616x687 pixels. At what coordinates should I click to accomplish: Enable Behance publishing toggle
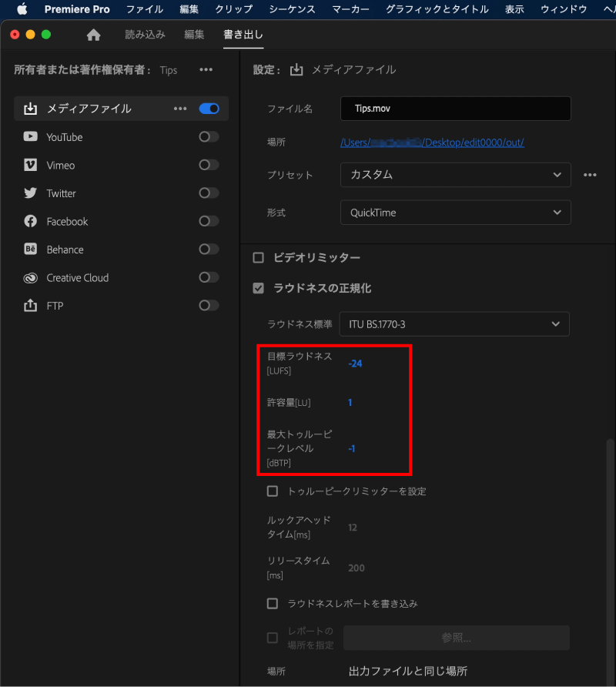tap(209, 250)
